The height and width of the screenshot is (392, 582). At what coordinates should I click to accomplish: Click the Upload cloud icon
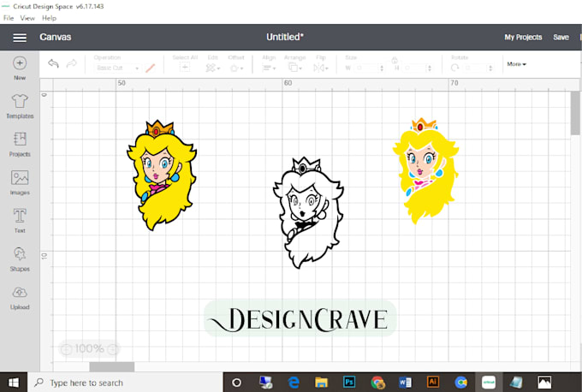click(20, 293)
